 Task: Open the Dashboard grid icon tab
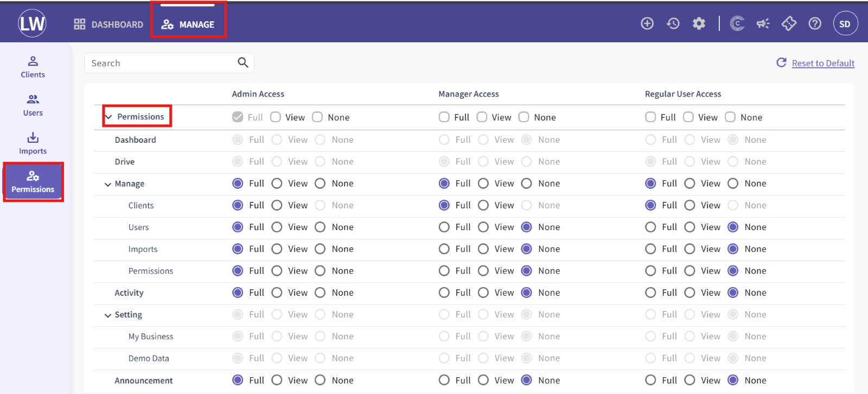[108, 24]
